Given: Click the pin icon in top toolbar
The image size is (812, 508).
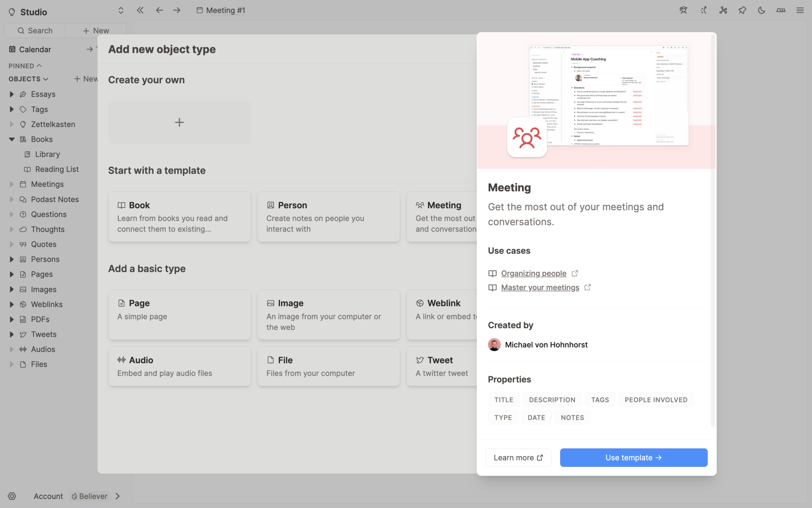Looking at the screenshot, I should (x=742, y=11).
